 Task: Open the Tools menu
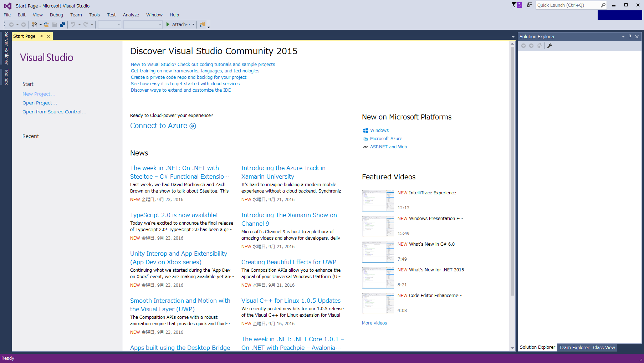point(94,15)
